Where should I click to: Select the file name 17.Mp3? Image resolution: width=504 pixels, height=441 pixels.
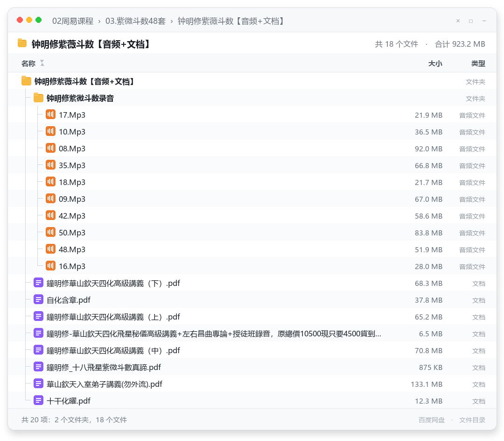pyautogui.click(x=72, y=115)
